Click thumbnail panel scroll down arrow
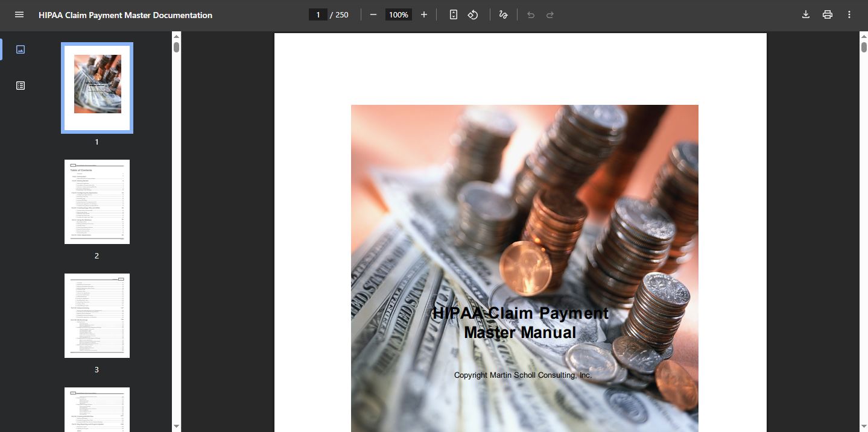 [176, 427]
